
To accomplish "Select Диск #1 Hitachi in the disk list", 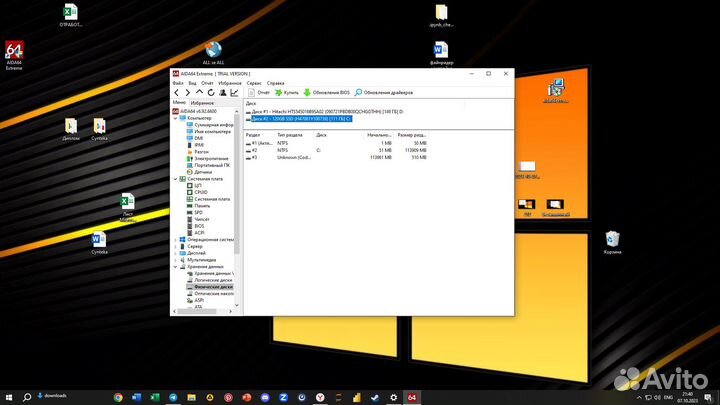I will coord(325,112).
